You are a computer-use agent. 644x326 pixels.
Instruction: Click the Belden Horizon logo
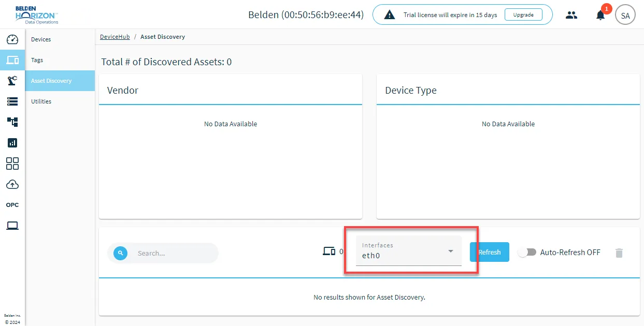coord(36,15)
